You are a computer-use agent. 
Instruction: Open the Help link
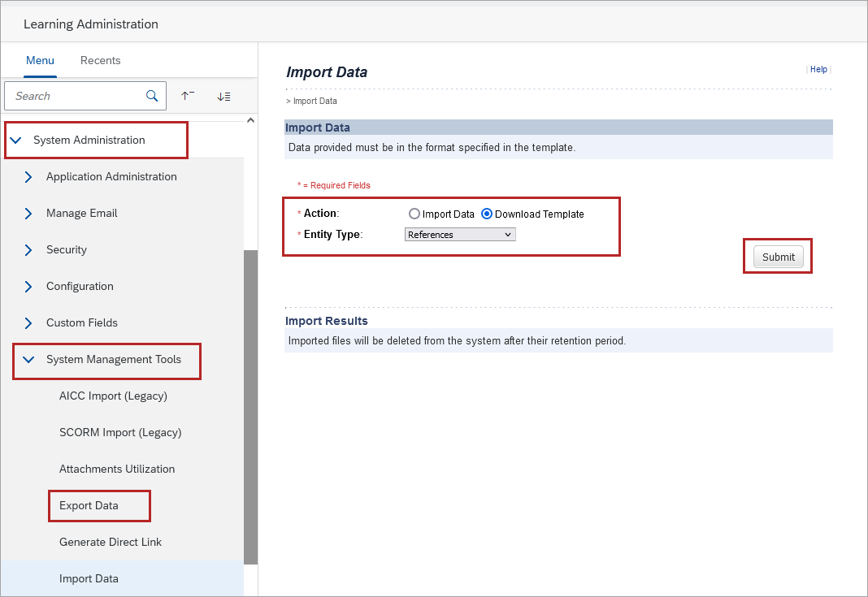818,69
